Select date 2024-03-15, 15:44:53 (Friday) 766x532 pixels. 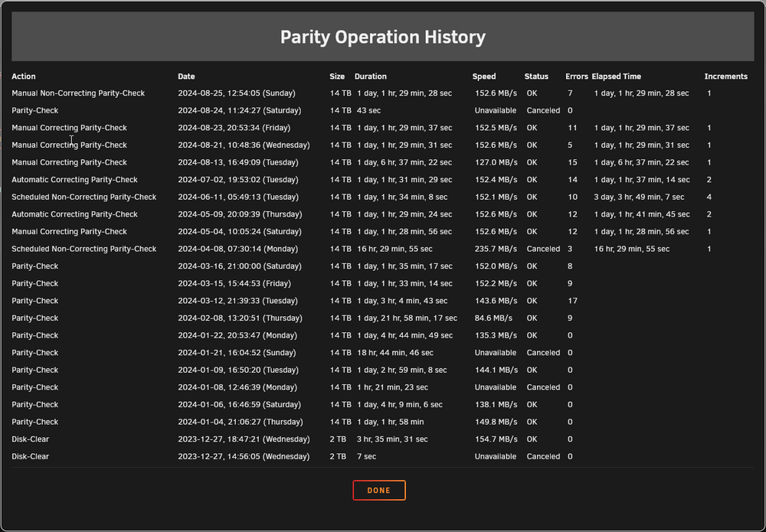pos(234,283)
